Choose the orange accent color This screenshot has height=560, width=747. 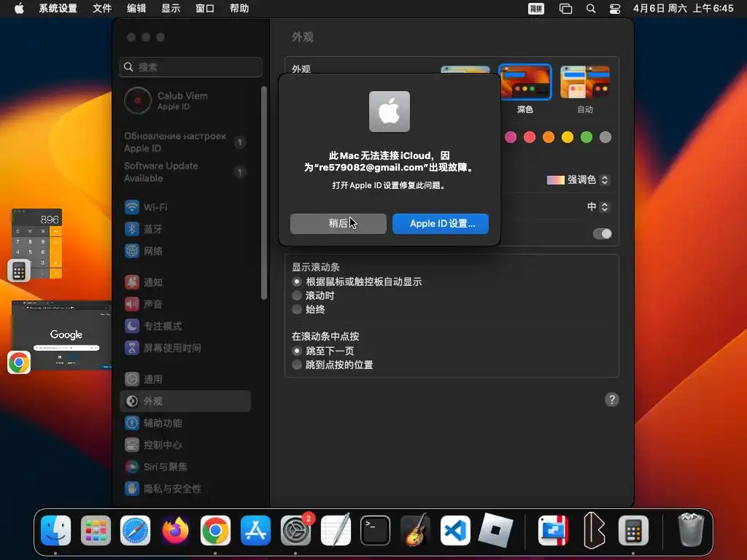point(549,137)
